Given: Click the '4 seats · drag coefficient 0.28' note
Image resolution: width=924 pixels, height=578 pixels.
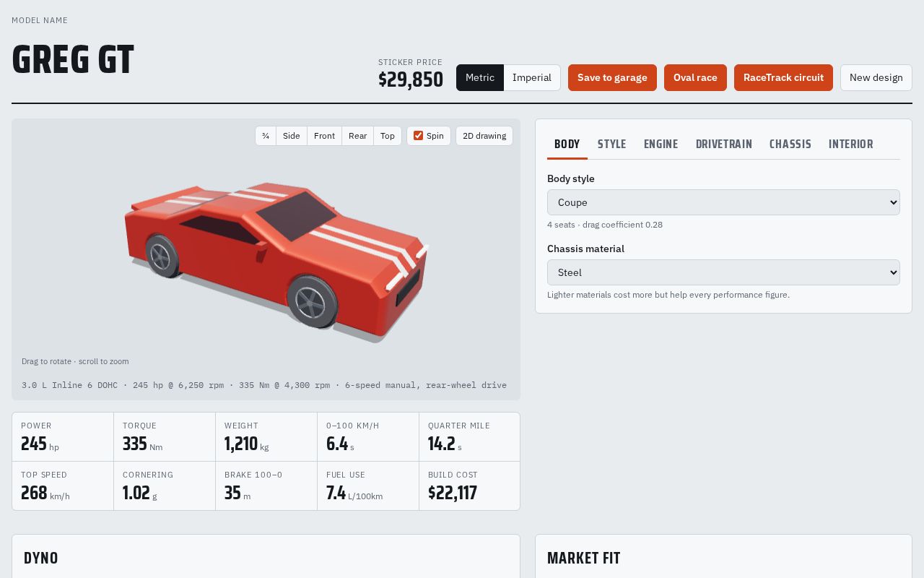Looking at the screenshot, I should [x=605, y=225].
